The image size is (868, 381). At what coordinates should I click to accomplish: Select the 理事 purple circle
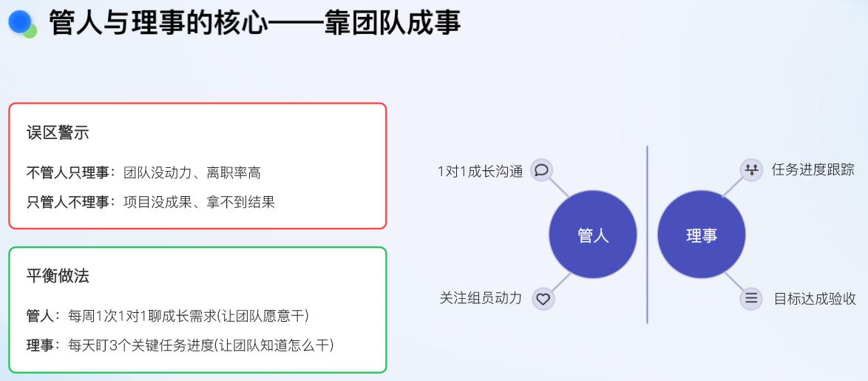pyautogui.click(x=702, y=235)
